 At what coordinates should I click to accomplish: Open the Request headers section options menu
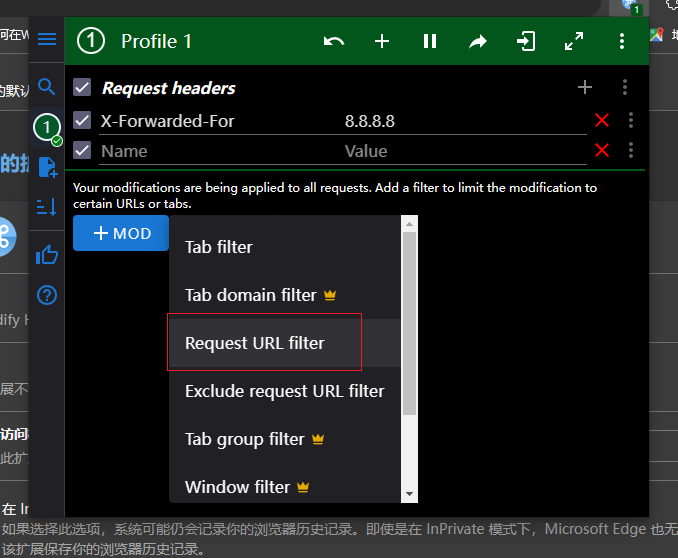pyautogui.click(x=625, y=87)
